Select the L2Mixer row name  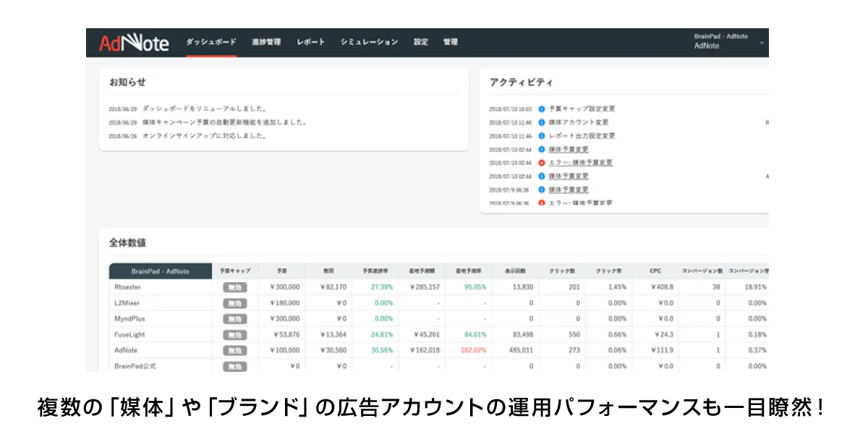pos(127,303)
